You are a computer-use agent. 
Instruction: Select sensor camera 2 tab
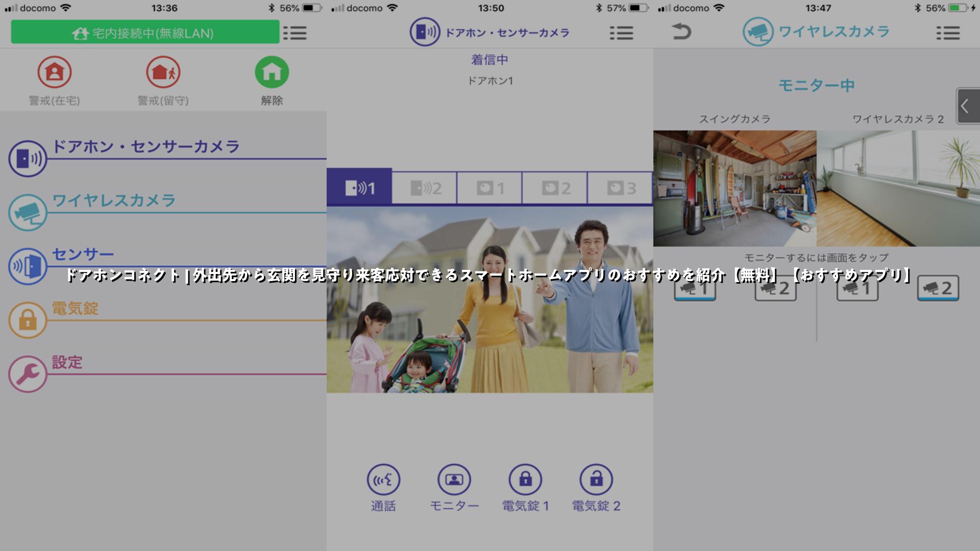coord(555,188)
